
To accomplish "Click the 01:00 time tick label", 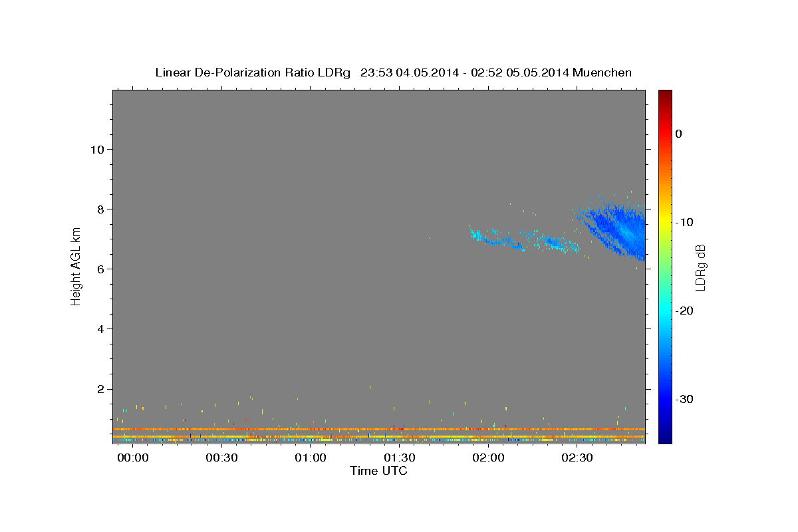I will 311,459.
